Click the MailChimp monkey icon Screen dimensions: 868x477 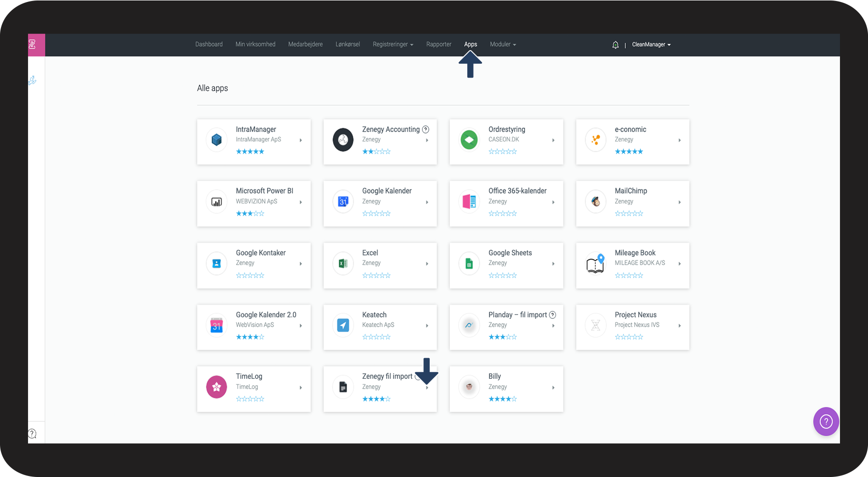pos(595,202)
